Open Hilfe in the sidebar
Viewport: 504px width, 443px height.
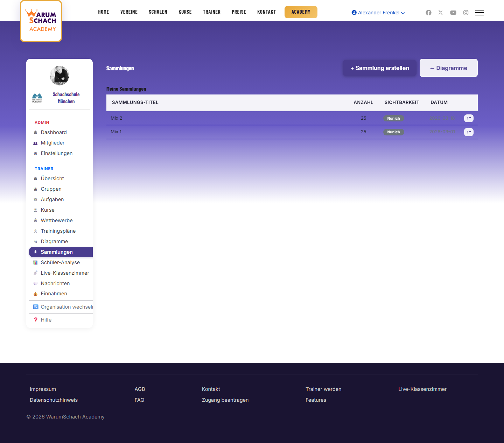point(46,320)
